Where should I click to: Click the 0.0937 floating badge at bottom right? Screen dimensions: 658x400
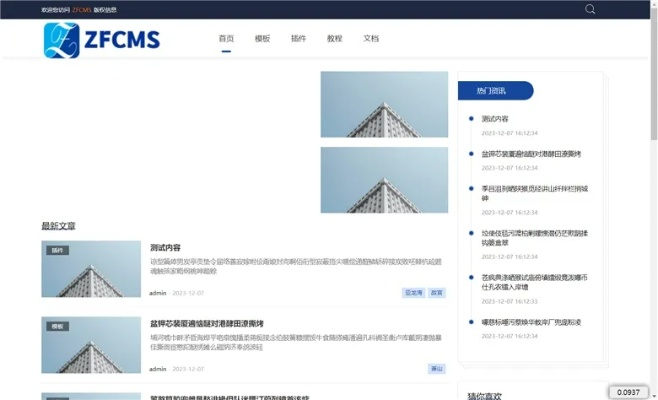pos(627,391)
